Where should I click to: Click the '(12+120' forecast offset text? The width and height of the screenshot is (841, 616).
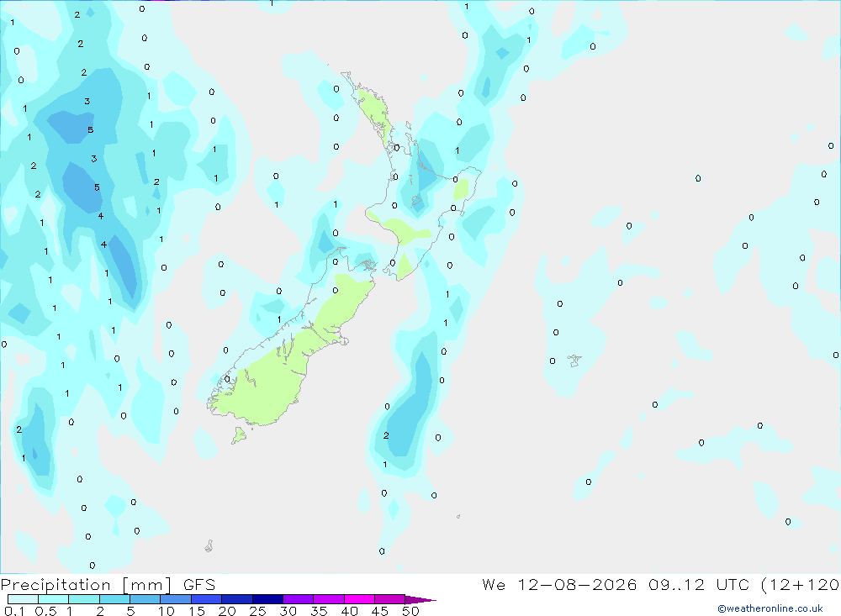(x=801, y=584)
